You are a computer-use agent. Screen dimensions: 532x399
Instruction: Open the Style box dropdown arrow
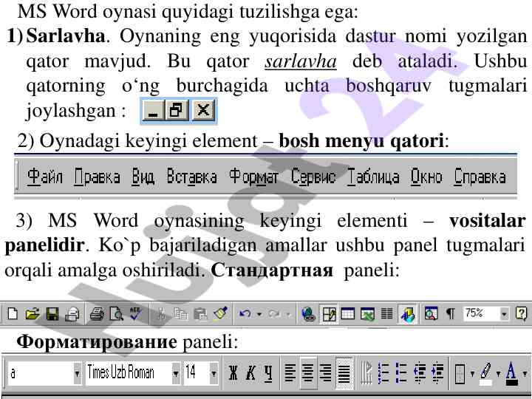pos(78,374)
